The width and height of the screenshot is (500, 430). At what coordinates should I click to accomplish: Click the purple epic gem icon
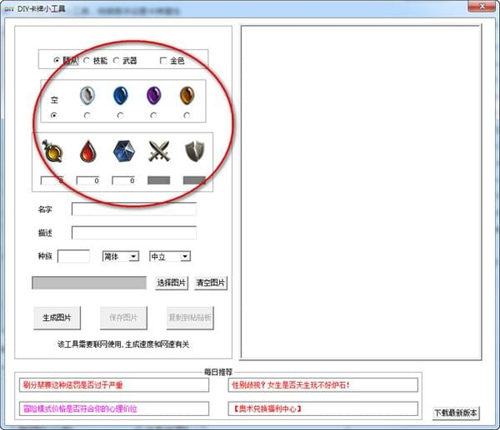154,95
